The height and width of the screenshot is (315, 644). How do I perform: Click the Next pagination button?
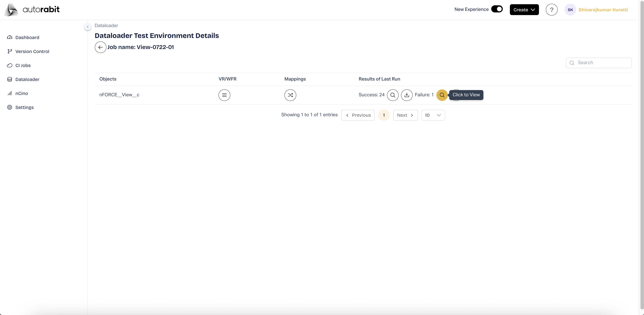point(405,115)
